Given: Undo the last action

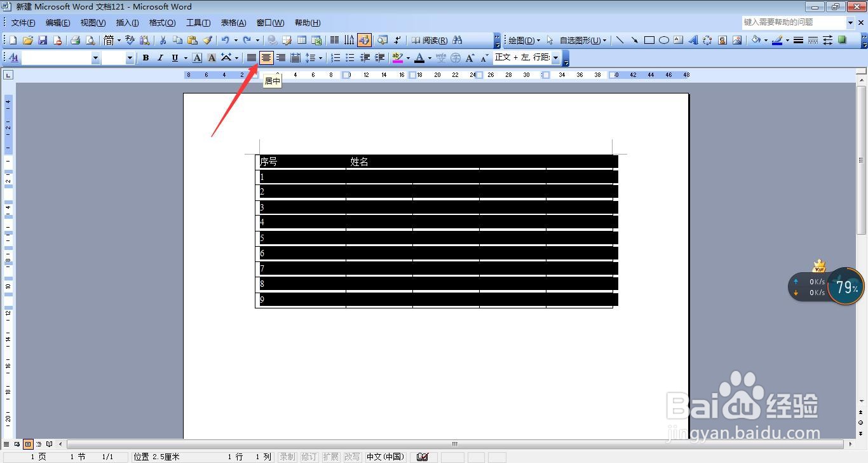Looking at the screenshot, I should (x=226, y=40).
